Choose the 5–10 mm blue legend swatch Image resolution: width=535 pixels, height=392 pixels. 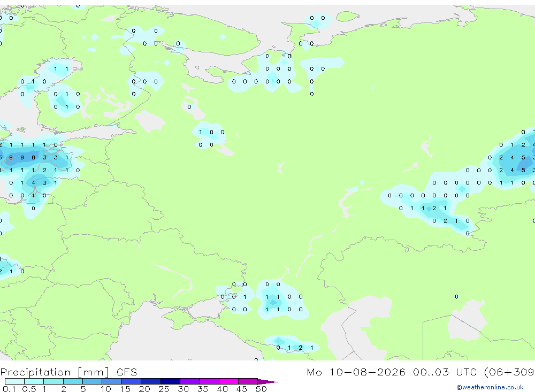click(93, 381)
